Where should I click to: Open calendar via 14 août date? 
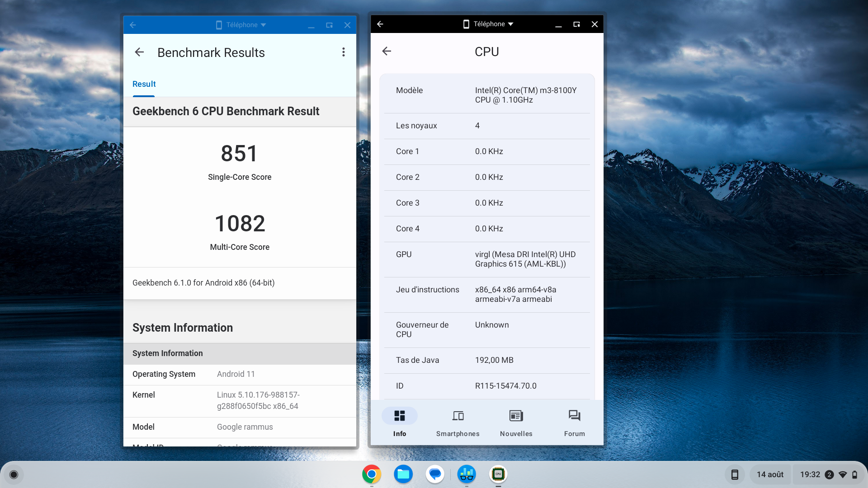770,474
